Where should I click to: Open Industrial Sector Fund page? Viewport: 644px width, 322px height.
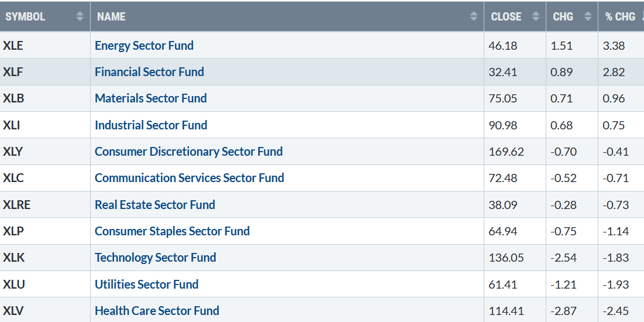151,125
